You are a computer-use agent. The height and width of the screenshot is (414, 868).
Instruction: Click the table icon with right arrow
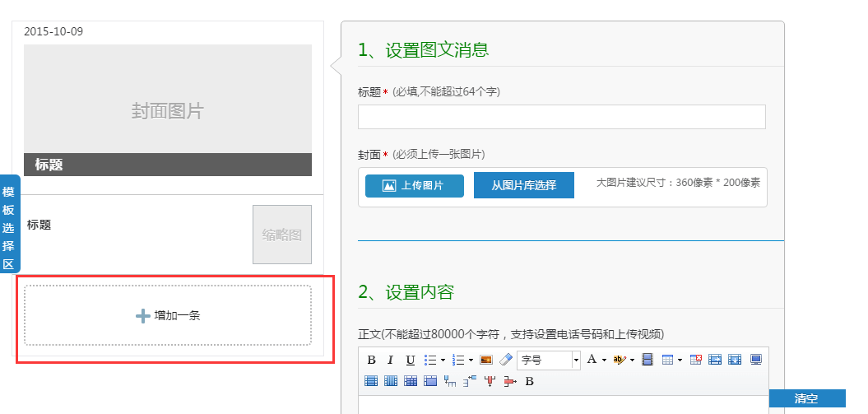tap(715, 360)
